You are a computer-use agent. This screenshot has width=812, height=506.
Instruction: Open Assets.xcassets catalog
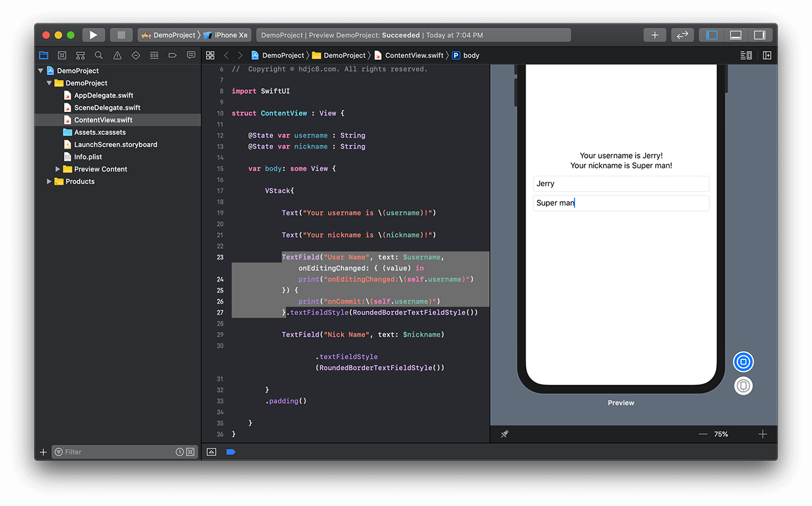click(x=100, y=132)
